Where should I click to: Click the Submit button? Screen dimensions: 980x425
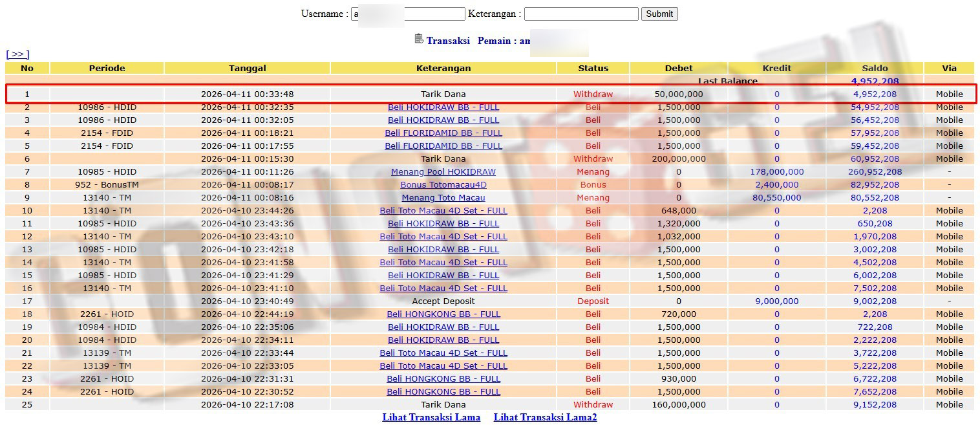click(x=659, y=14)
